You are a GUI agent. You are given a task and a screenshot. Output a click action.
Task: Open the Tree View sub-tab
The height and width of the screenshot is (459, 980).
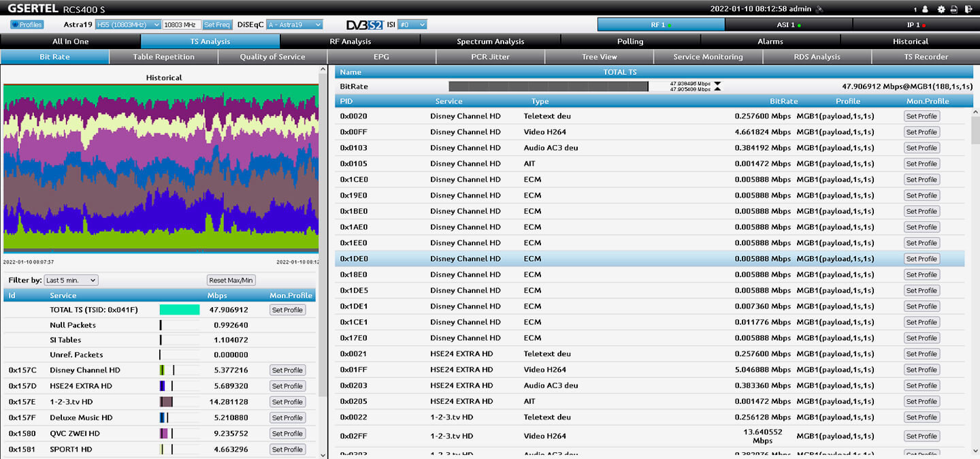pos(599,57)
